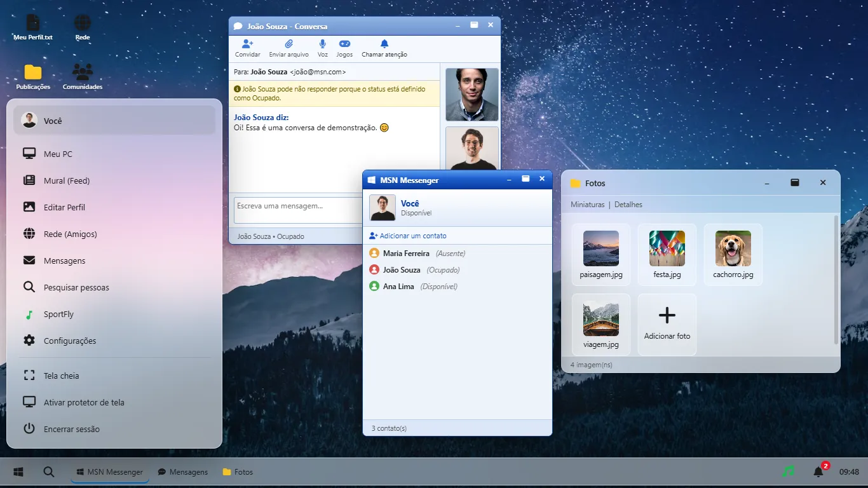Click Encerrar sessão in the start menu

114,429
